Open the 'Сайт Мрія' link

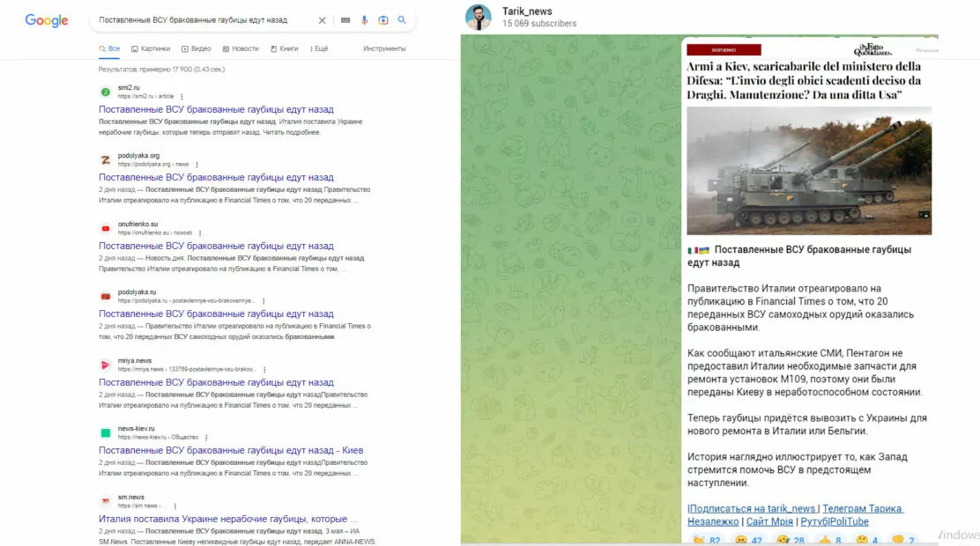coord(769,521)
